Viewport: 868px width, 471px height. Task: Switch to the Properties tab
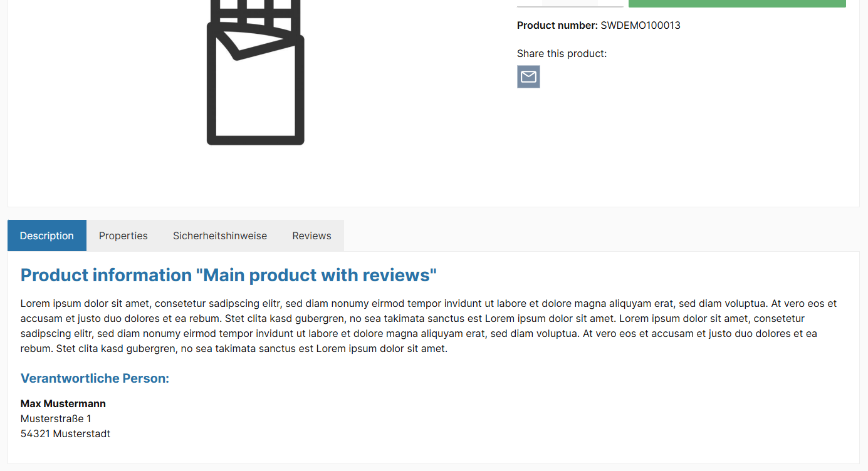tap(123, 235)
